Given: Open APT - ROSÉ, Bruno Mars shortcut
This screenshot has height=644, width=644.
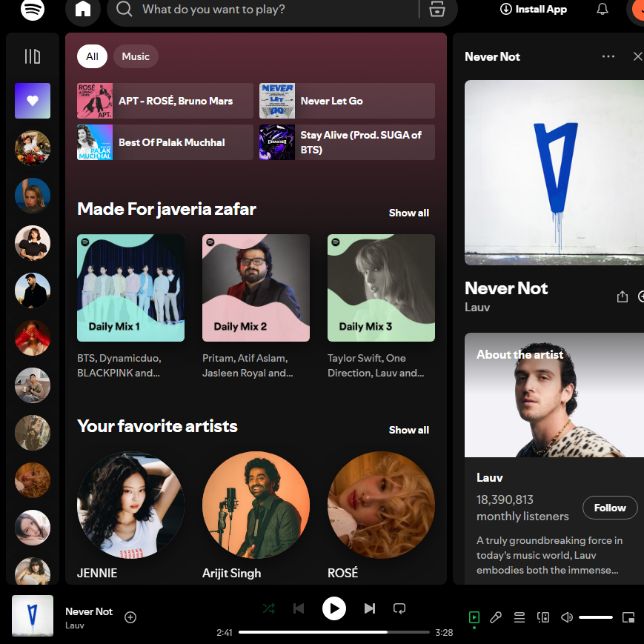Looking at the screenshot, I should (165, 101).
